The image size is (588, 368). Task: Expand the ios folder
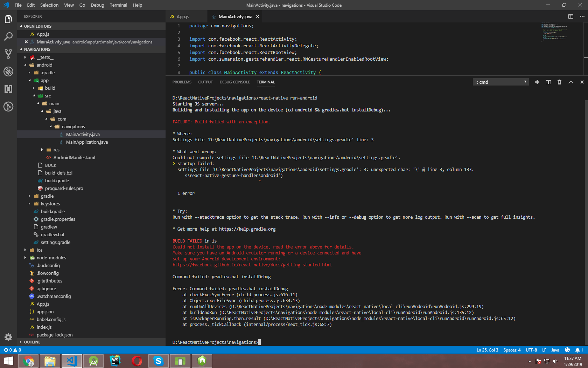(25, 250)
